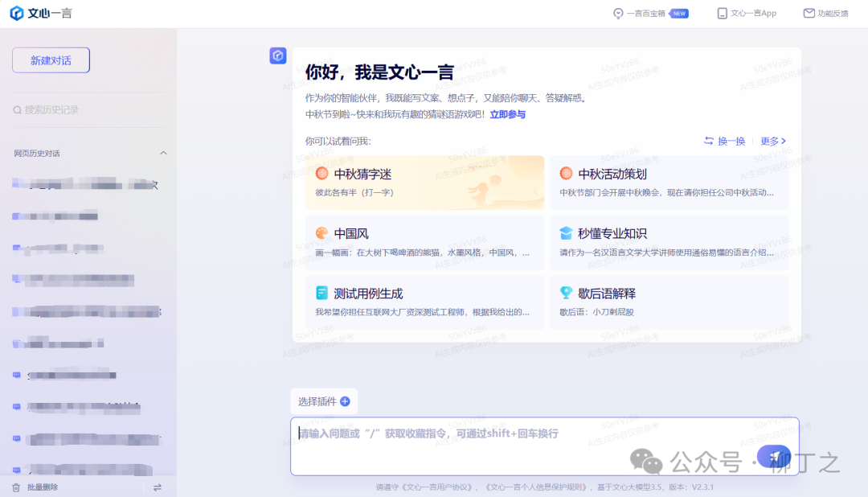
Task: Click the plus icon in 选择插件
Action: tap(345, 401)
